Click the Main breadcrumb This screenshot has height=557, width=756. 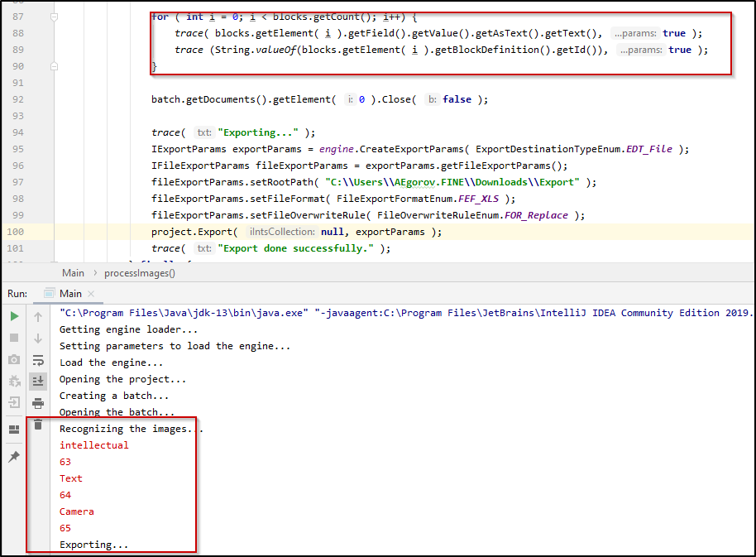[x=73, y=273]
